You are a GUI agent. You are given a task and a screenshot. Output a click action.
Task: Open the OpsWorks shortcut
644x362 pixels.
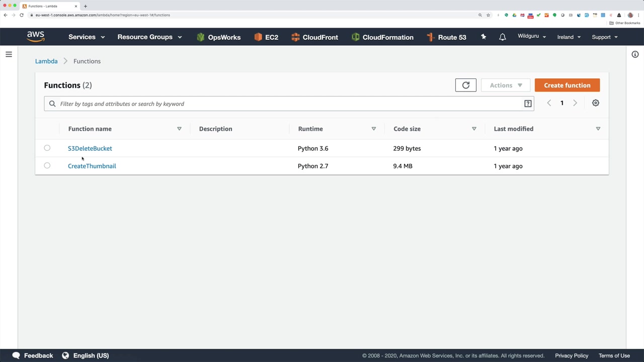click(218, 37)
